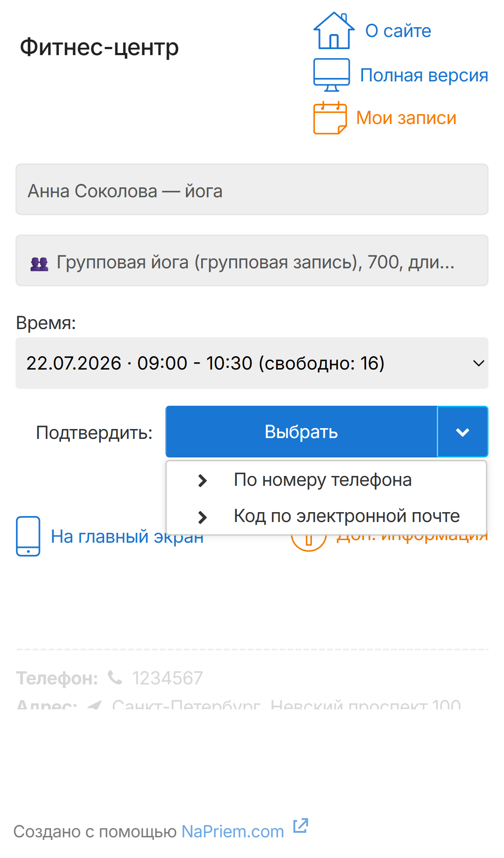
Task: Click the orange calendar icon
Action: click(330, 118)
